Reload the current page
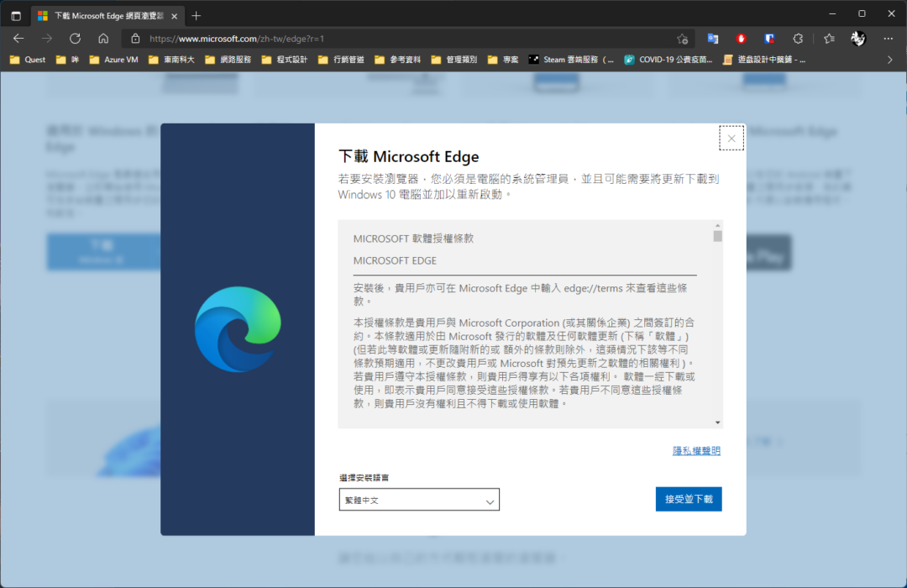This screenshot has height=588, width=907. 76,39
